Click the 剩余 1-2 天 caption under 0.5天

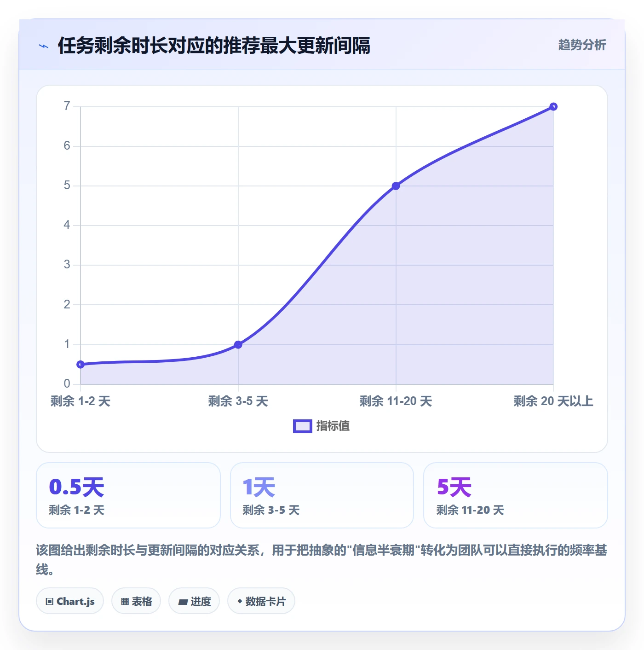[77, 510]
